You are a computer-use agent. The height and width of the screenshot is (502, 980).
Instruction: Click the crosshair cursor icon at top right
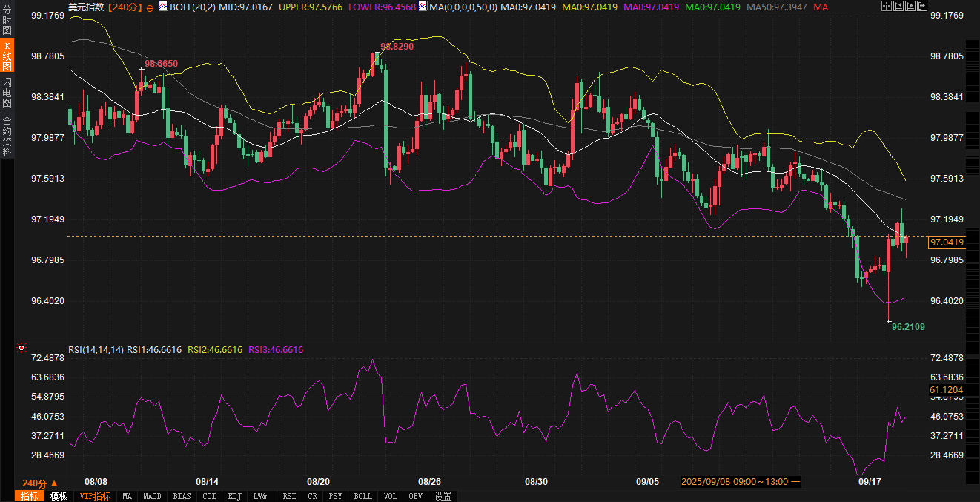pos(887,6)
